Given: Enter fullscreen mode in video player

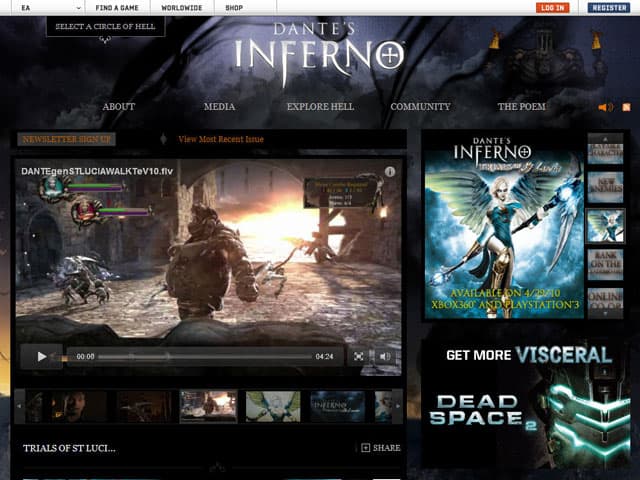Looking at the screenshot, I should 359,356.
